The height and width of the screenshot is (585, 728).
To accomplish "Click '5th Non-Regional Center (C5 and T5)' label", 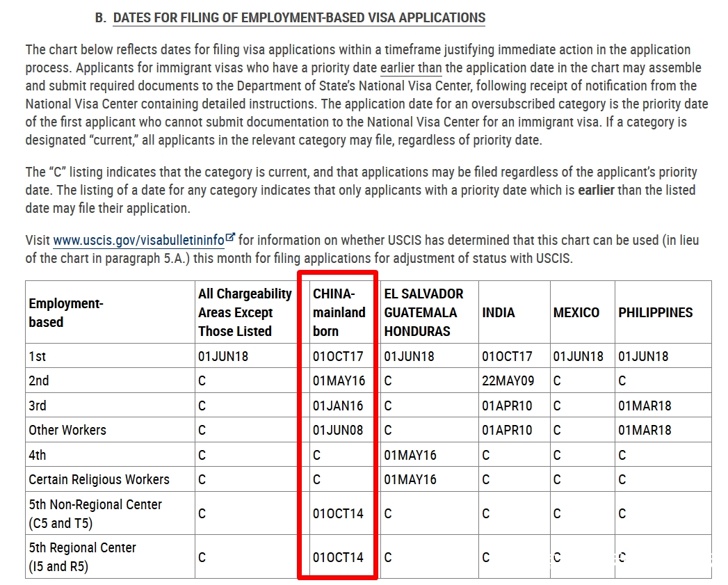I will [95, 513].
